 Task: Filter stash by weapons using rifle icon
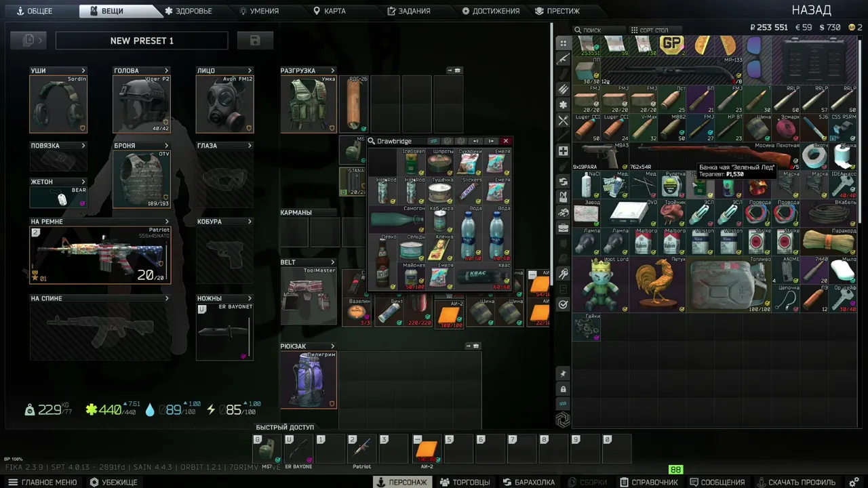coord(563,59)
